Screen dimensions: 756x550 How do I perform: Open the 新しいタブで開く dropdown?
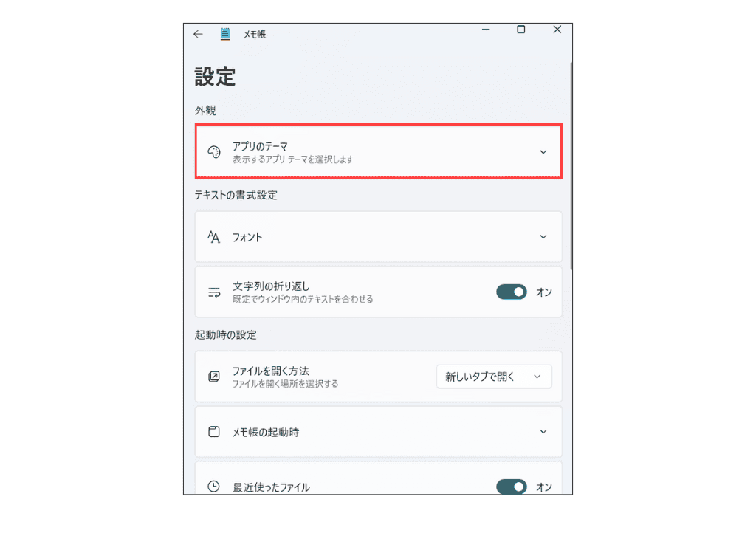494,377
